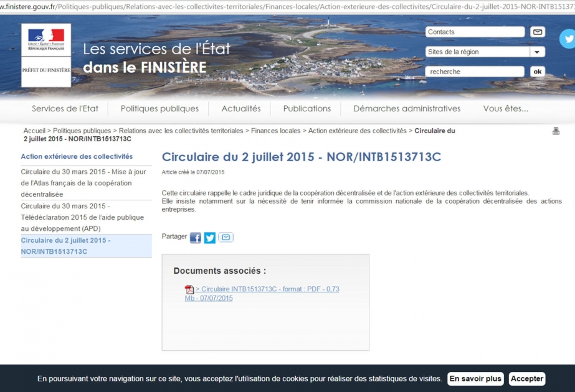Open the Services de l'Etat menu
Screen dimensions: 575x392
click(x=65, y=108)
